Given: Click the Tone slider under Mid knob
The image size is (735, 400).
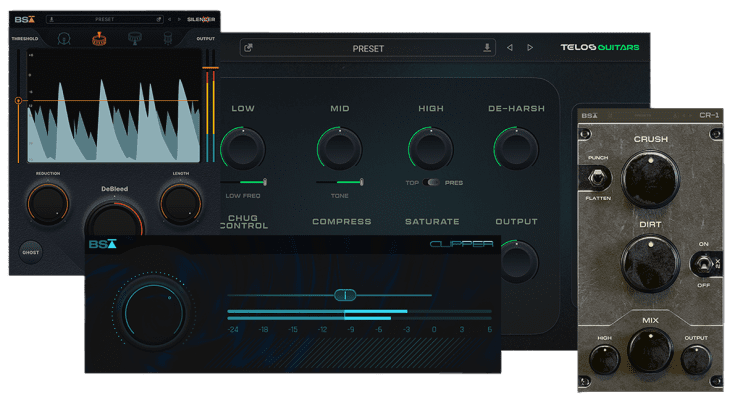Looking at the screenshot, I should coord(360,182).
